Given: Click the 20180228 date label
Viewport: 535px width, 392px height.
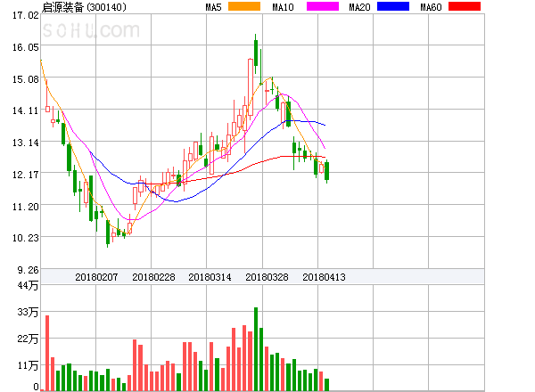Looking at the screenshot, I should tap(153, 277).
